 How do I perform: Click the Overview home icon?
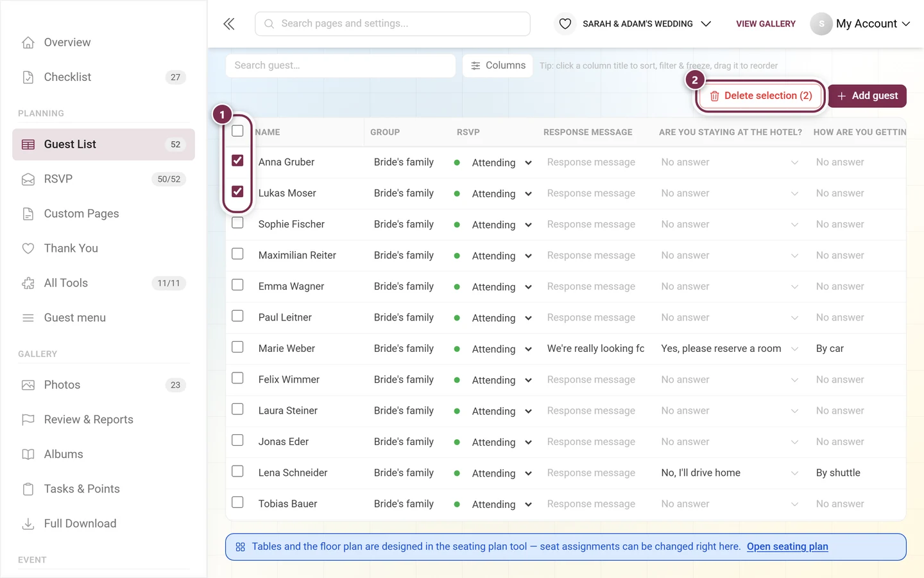coord(28,42)
